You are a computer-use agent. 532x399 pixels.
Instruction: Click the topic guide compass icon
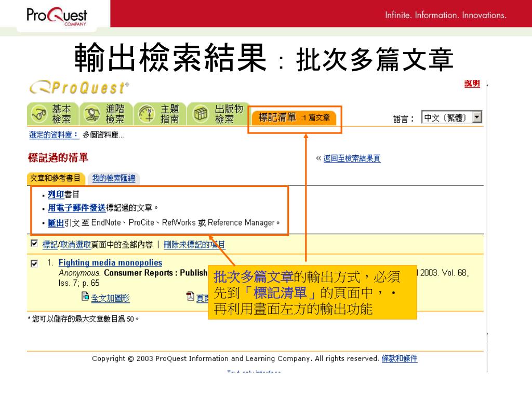(x=147, y=114)
